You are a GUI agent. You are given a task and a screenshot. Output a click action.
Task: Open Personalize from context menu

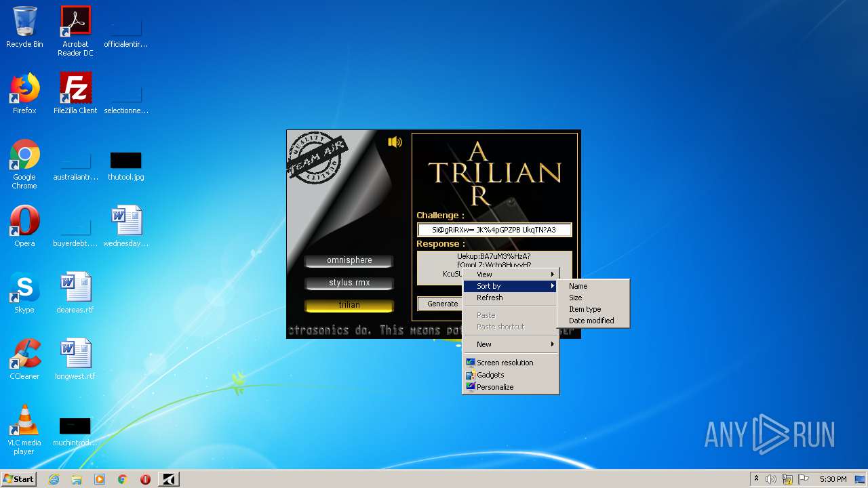coord(511,387)
